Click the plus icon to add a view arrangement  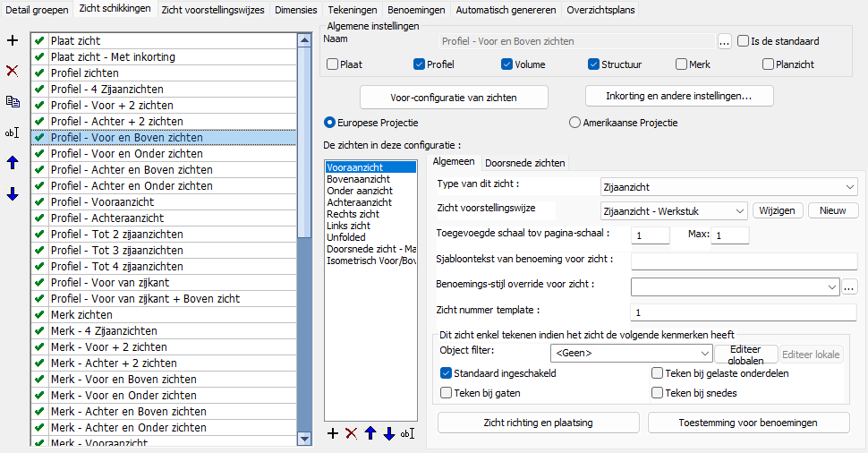tap(12, 40)
